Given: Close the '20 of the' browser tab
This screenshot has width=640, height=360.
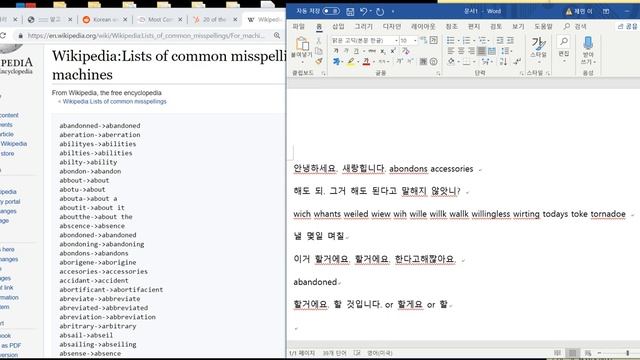Looking at the screenshot, I should 235,19.
